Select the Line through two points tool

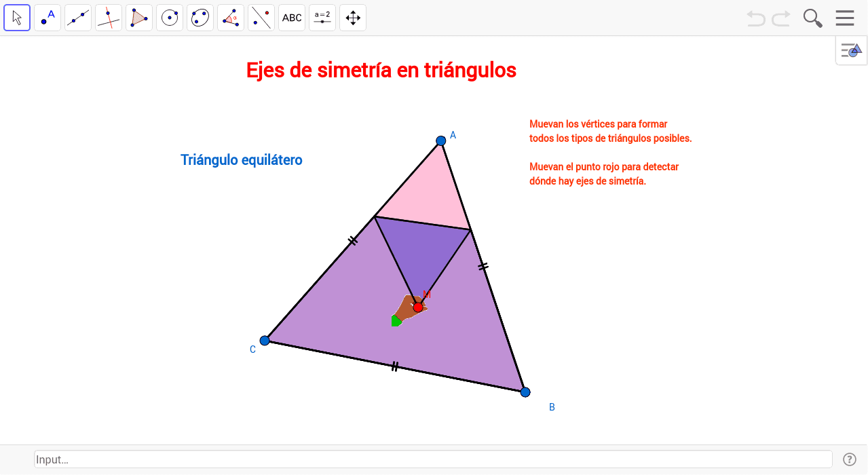(78, 18)
